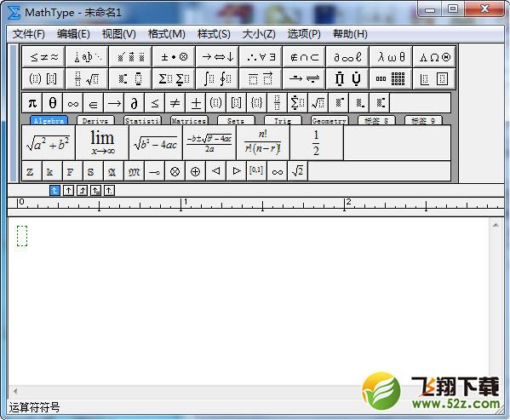This screenshot has height=420, width=510.
Task: Switch to the Matrices tab
Action: coord(189,121)
